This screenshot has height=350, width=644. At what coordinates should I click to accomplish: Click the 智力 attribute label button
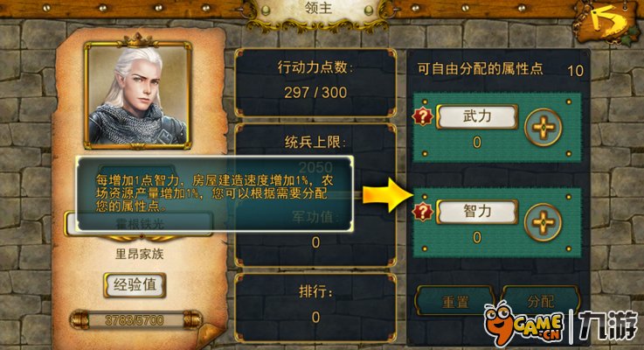(x=477, y=212)
